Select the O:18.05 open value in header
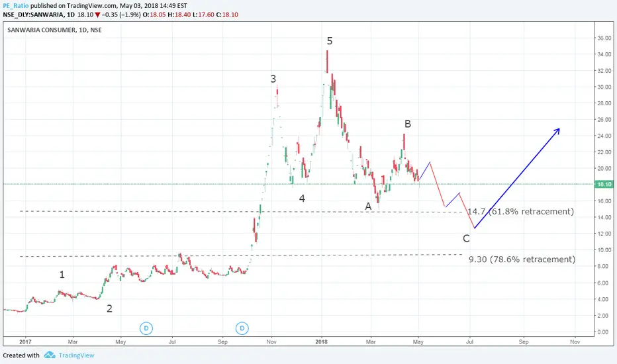The image size is (617, 364). (x=154, y=15)
